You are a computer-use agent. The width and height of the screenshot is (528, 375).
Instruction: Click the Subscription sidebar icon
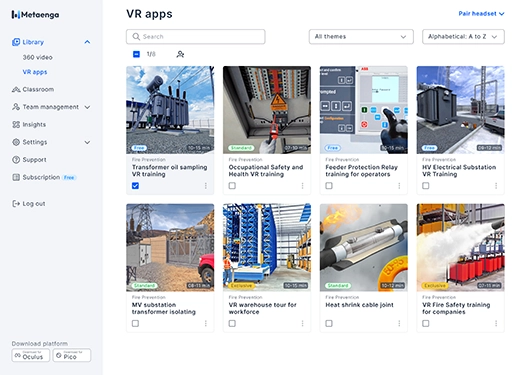16,177
